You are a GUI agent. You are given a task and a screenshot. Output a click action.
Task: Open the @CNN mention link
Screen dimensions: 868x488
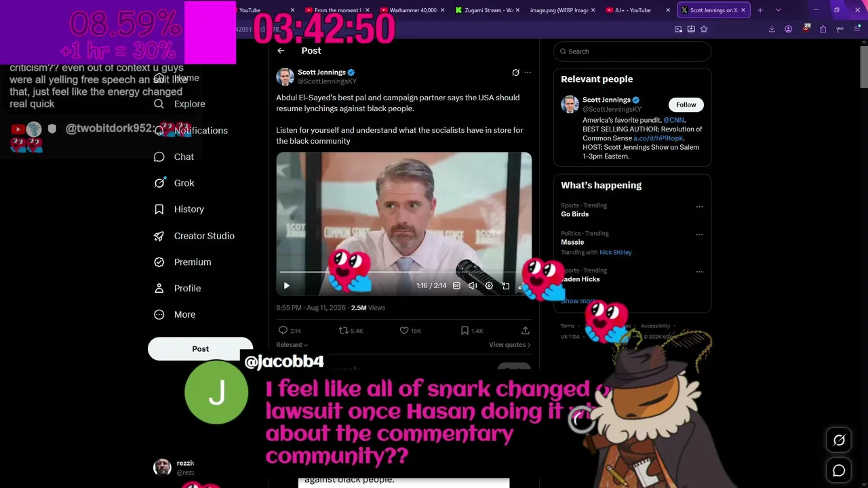pyautogui.click(x=673, y=120)
